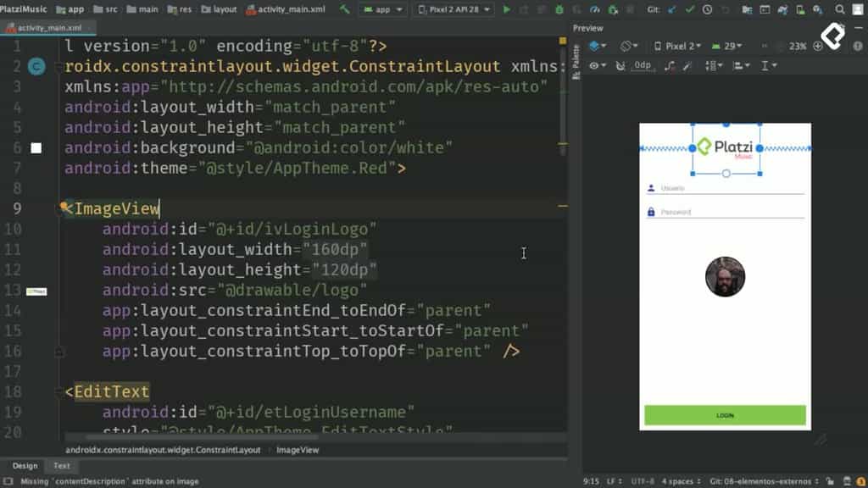Viewport: 868px width, 488px height.
Task: Switch to the Design tab
Action: [x=24, y=465]
